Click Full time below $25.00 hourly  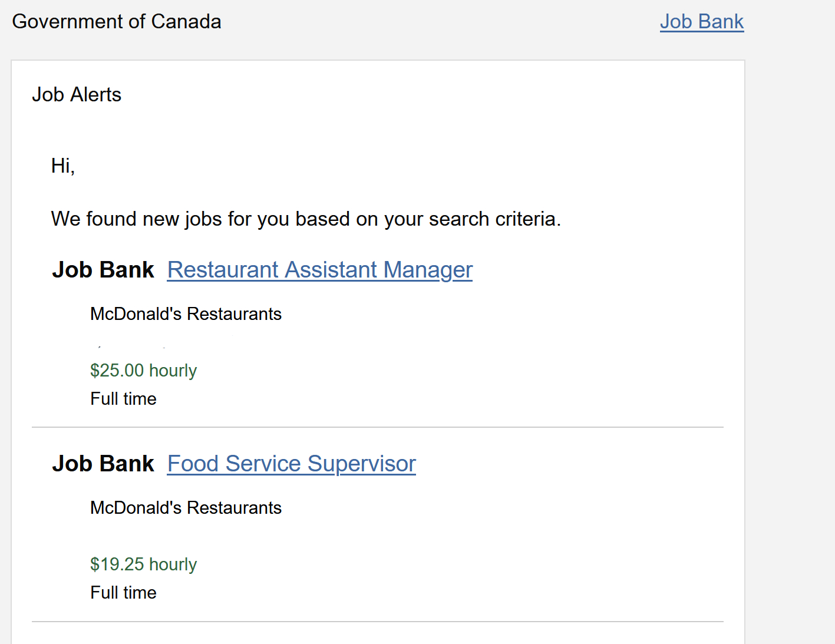tap(123, 399)
